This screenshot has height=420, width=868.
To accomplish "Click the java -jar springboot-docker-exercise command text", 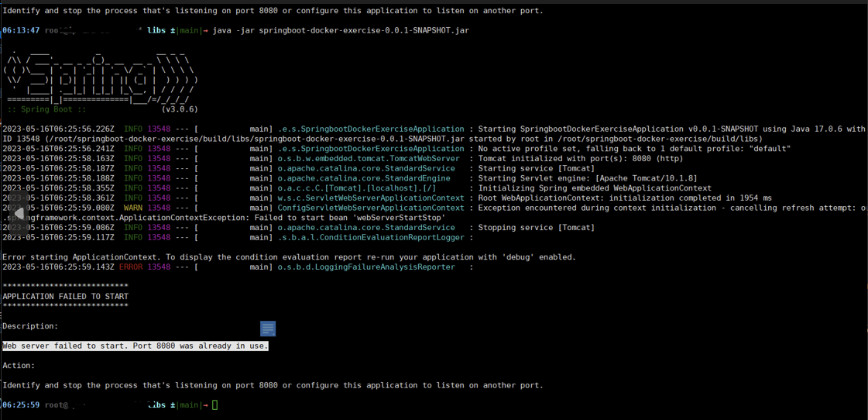I will [341, 30].
